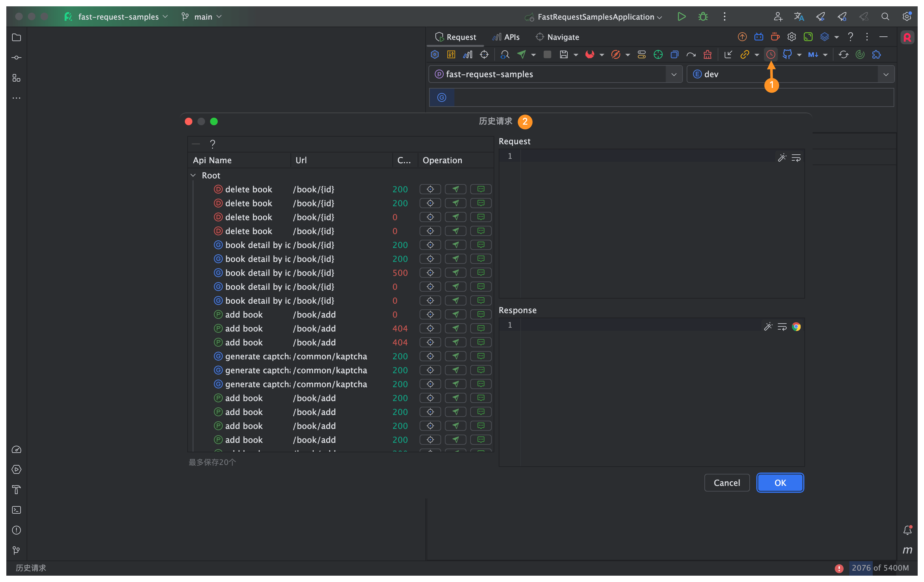Switch to the Navigate tab
This screenshot has height=582, width=924.
pos(557,37)
